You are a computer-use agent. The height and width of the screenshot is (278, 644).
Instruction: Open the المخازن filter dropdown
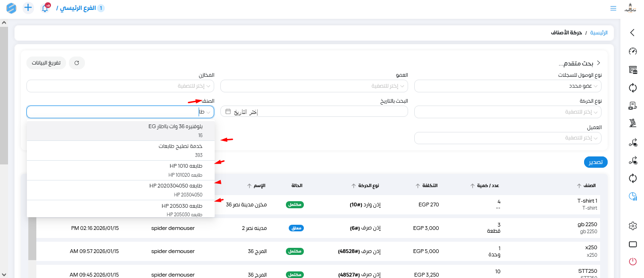pyautogui.click(x=120, y=86)
